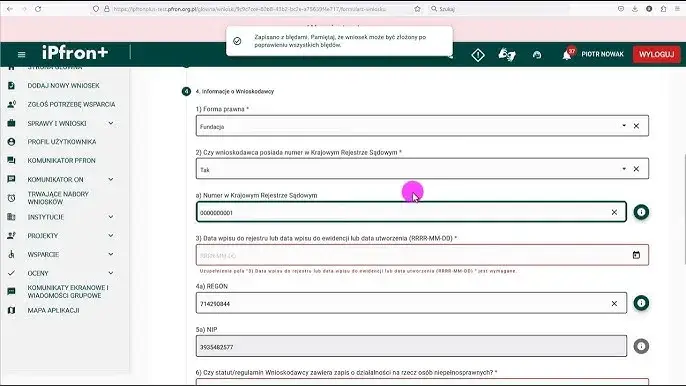Show info for NIP field

point(641,346)
